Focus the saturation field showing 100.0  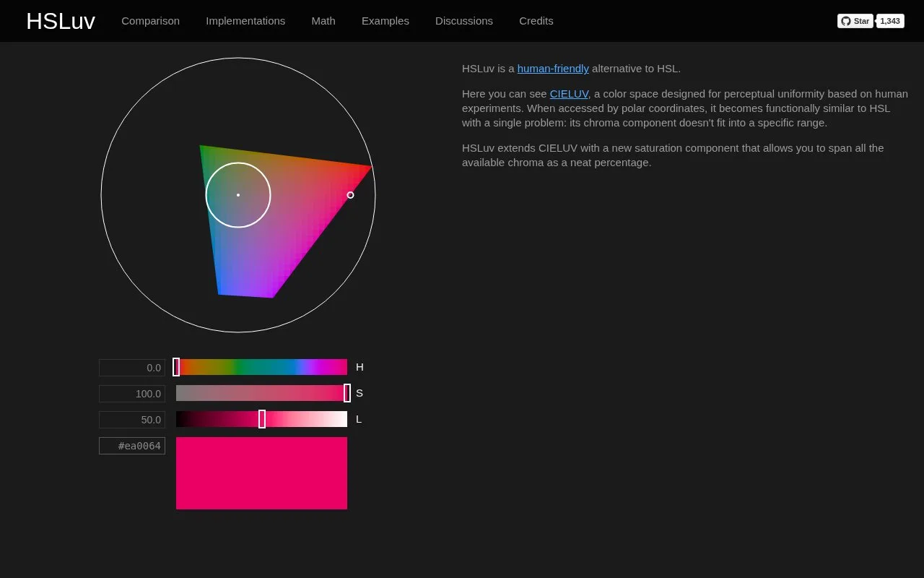[132, 394]
